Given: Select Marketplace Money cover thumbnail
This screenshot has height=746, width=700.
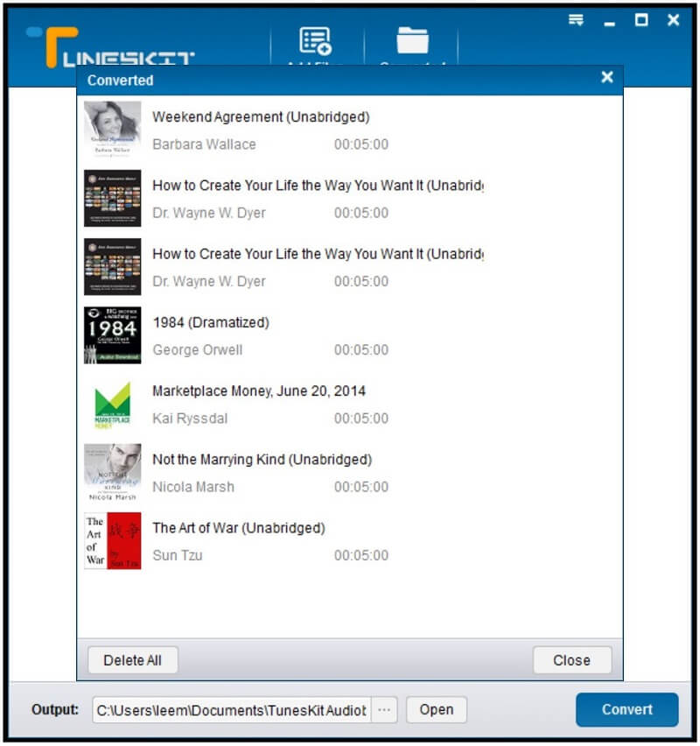Looking at the screenshot, I should (113, 404).
